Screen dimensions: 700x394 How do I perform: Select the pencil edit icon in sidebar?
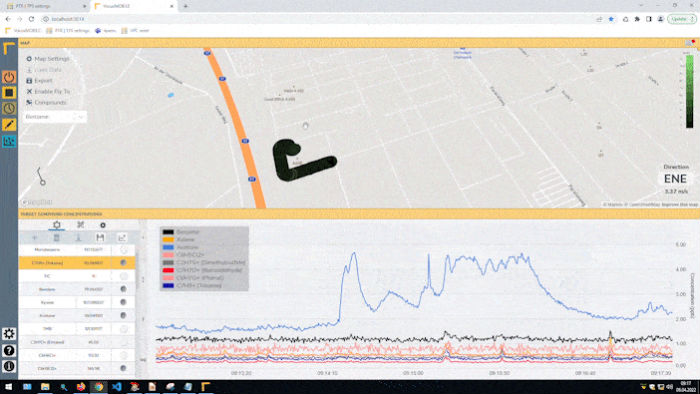click(9, 124)
